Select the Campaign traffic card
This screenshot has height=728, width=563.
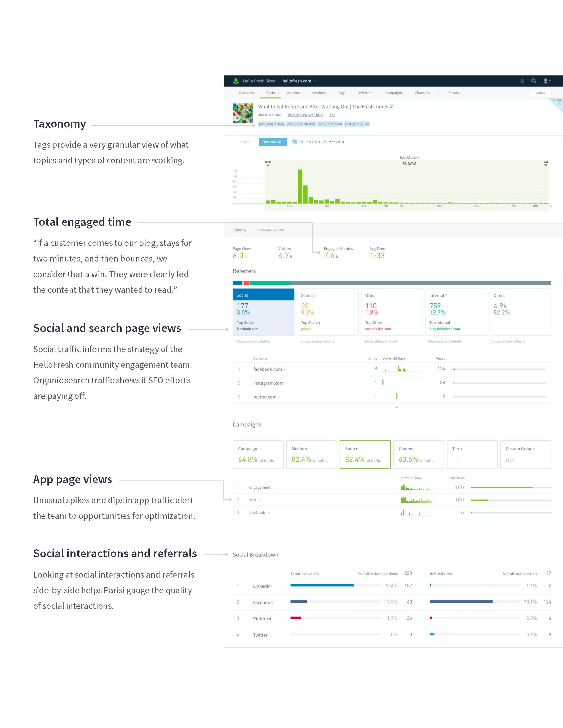point(258,454)
